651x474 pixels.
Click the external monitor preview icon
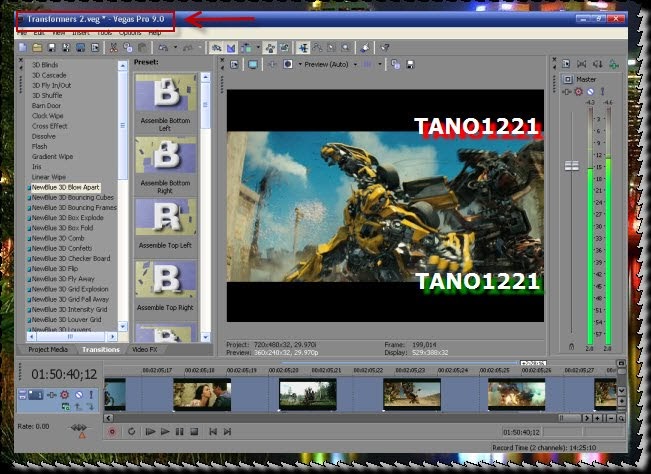point(253,64)
